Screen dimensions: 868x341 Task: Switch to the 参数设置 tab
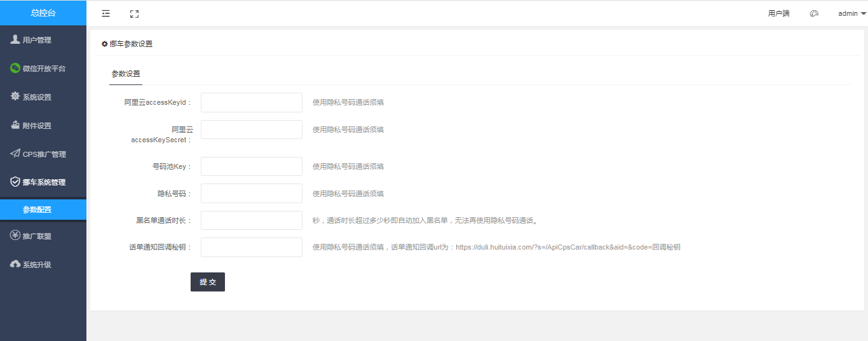126,74
